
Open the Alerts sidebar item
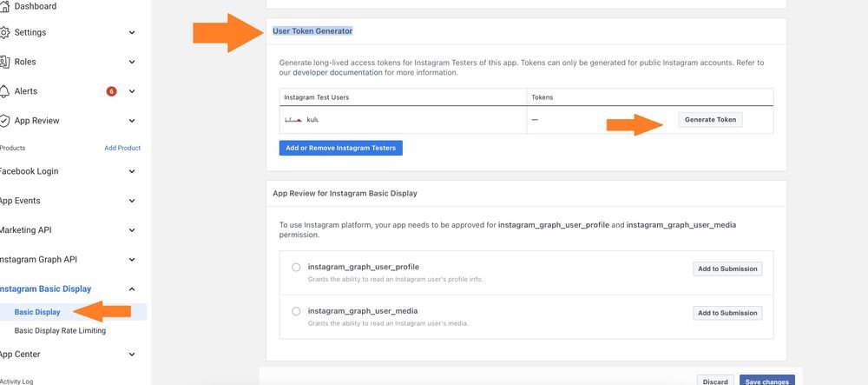click(26, 91)
